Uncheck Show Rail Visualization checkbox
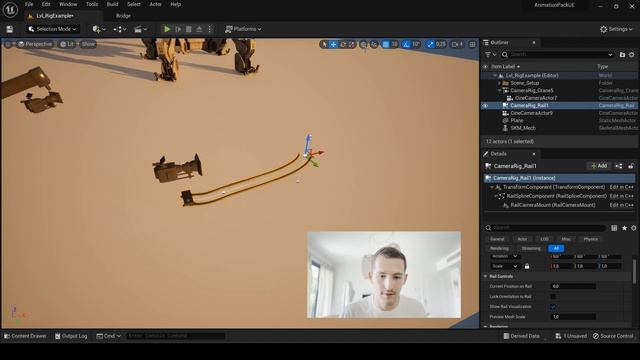The height and width of the screenshot is (360, 640). (x=553, y=307)
